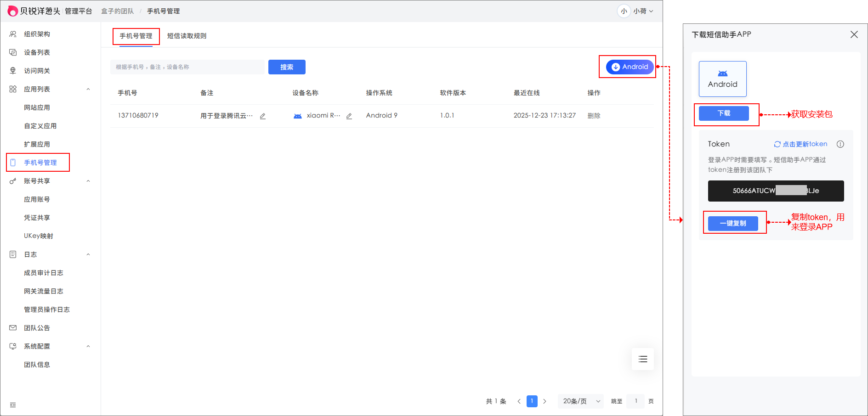Click the floating list menu icon
Screen dimensions: 868x416
click(642, 359)
